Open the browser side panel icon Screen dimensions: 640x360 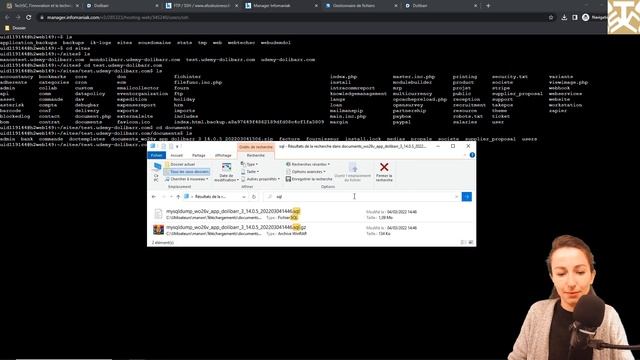575,18
